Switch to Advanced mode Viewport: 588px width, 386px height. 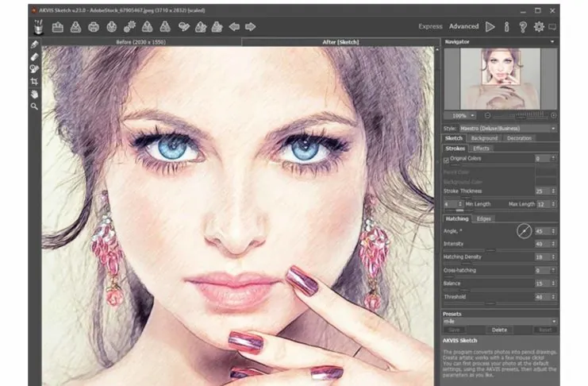464,26
